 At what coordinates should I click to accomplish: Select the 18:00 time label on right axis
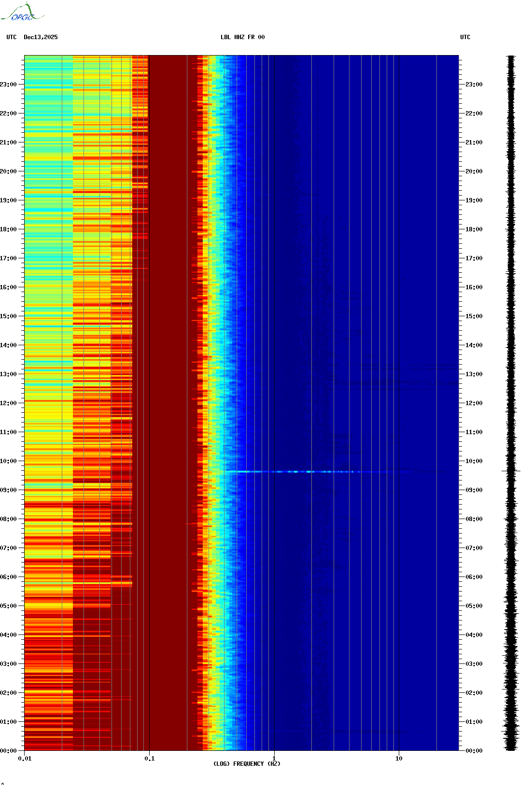[474, 229]
